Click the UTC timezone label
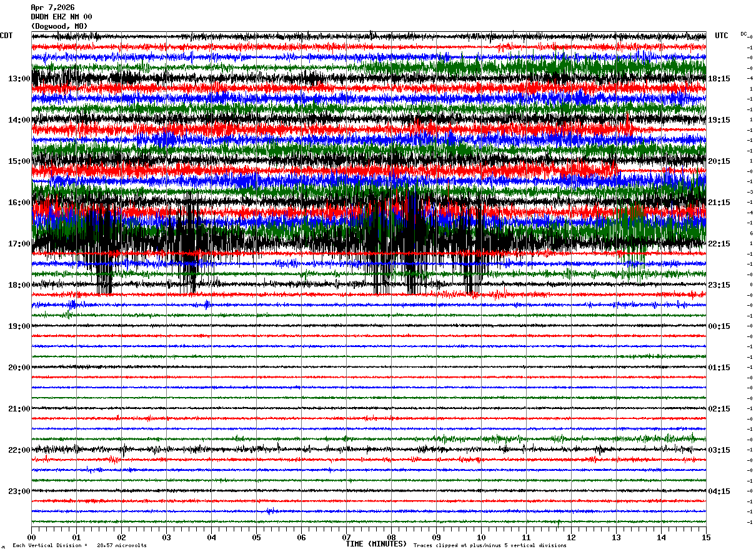 [x=722, y=36]
